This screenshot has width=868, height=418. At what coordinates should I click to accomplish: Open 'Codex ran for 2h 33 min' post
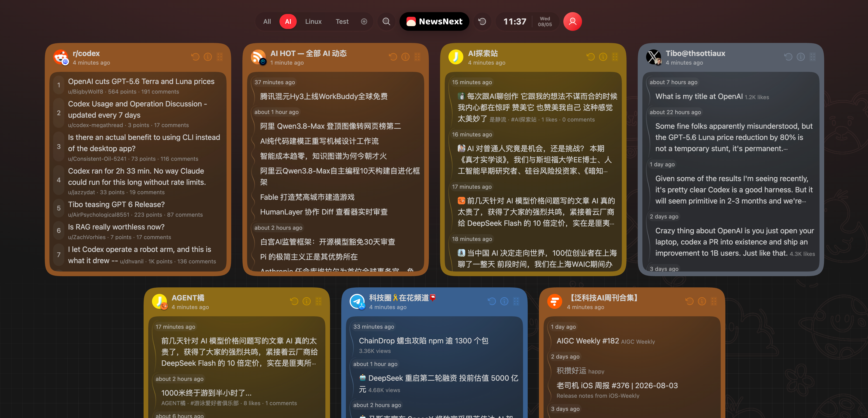(x=137, y=177)
